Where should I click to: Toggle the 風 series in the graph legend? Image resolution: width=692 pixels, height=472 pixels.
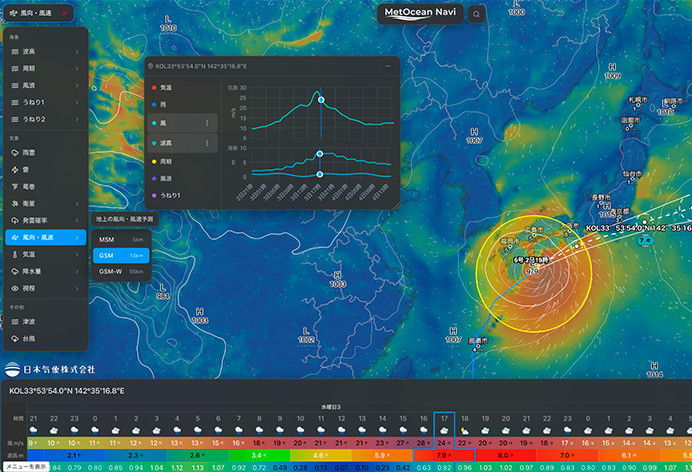pyautogui.click(x=182, y=123)
